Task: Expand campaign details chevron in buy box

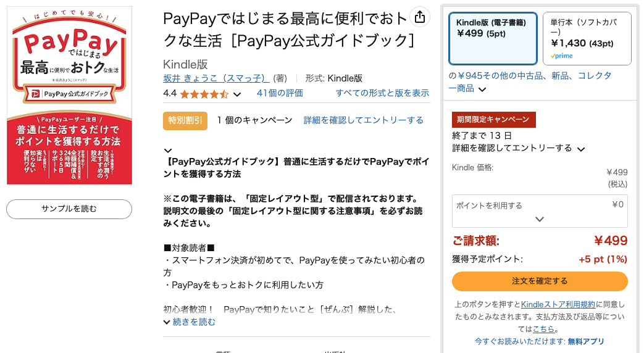Action: 581,149
